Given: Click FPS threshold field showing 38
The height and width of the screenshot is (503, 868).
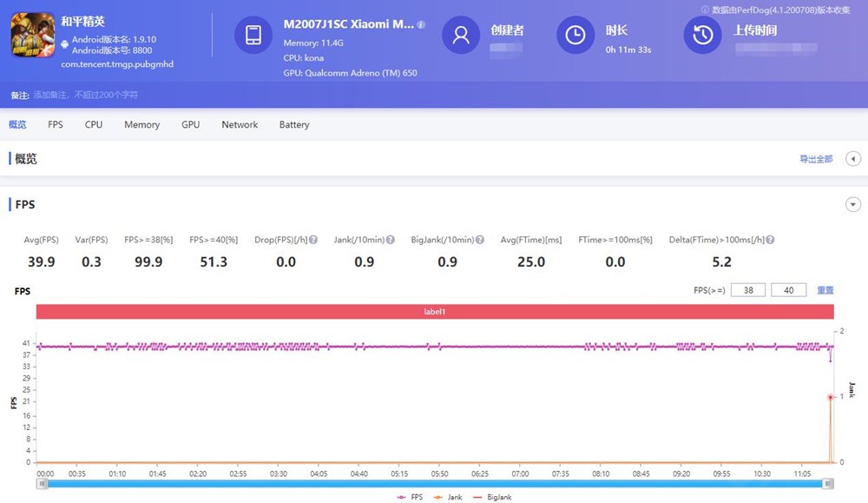Looking at the screenshot, I should click(x=748, y=290).
